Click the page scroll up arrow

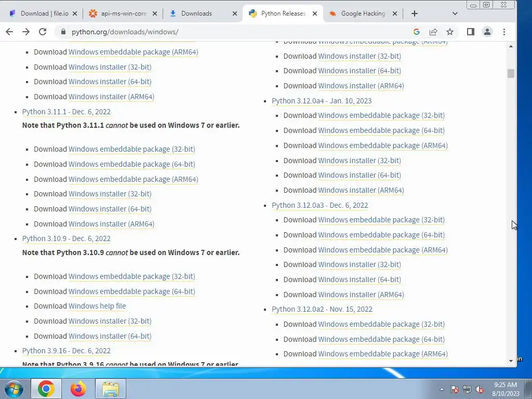(x=511, y=46)
